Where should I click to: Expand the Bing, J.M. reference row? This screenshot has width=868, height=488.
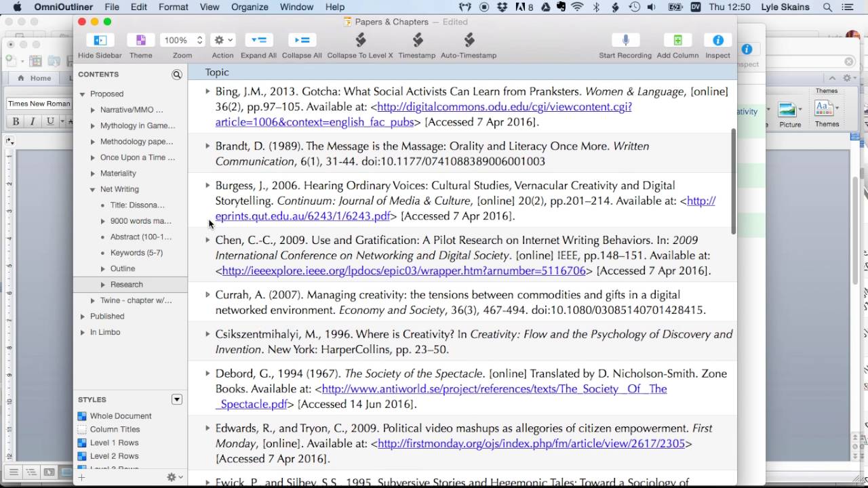(x=208, y=91)
